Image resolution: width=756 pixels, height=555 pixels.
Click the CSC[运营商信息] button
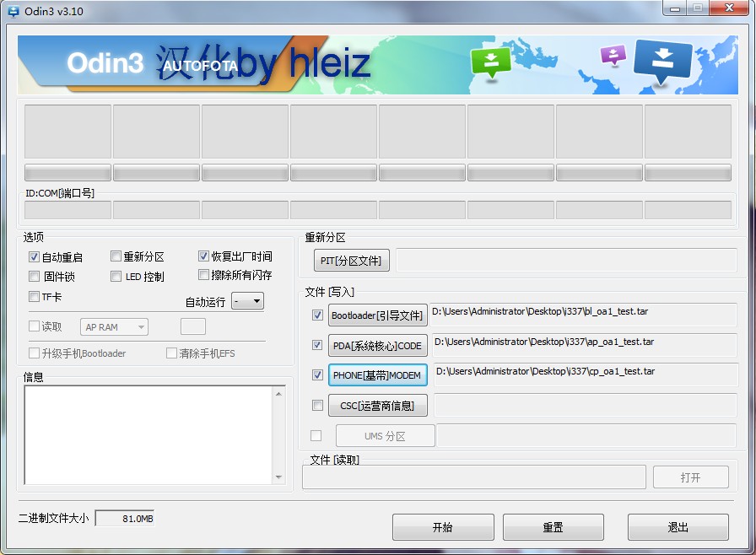coord(377,406)
